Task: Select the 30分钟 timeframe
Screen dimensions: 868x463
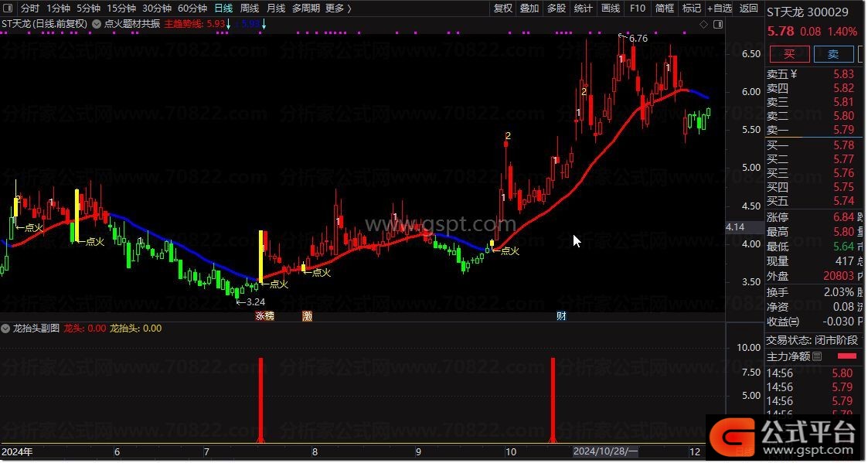Action: [157, 9]
